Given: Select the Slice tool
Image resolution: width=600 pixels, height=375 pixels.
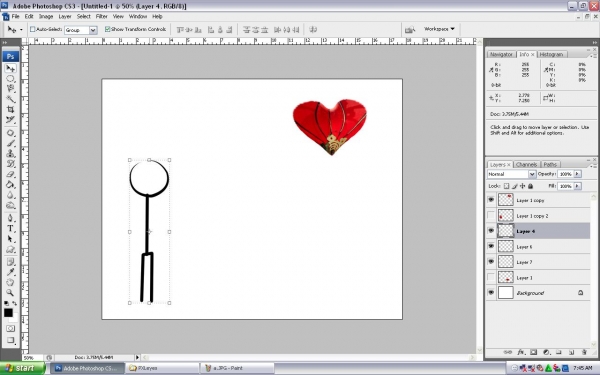Looking at the screenshot, I should (x=10, y=120).
